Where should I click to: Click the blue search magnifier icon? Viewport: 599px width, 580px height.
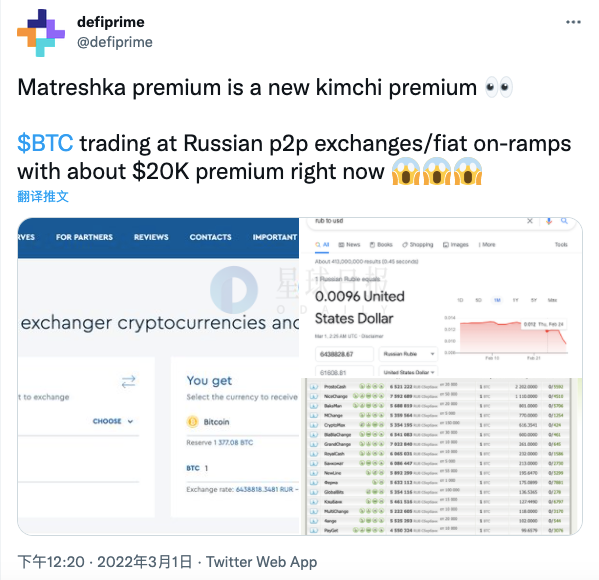(x=564, y=220)
